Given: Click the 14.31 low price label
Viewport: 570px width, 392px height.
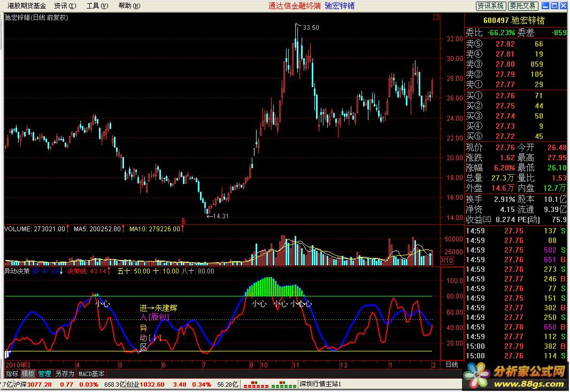Looking at the screenshot, I should tap(220, 216).
